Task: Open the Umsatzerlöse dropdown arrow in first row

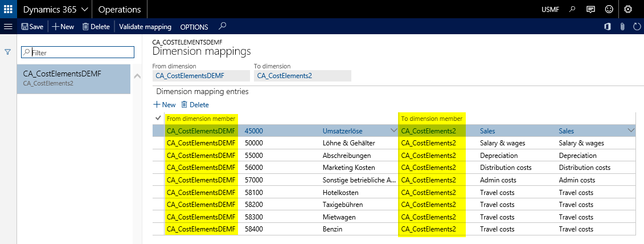Action: [x=393, y=131]
